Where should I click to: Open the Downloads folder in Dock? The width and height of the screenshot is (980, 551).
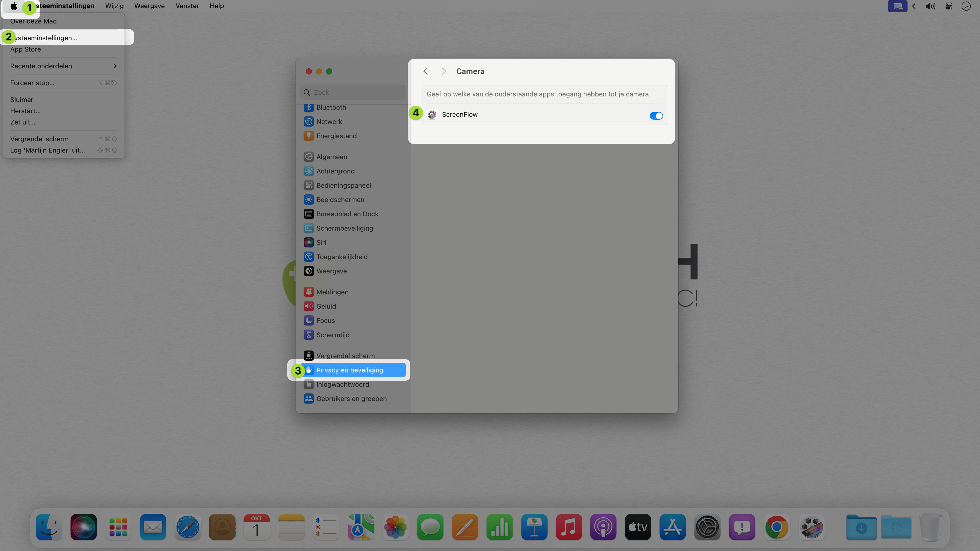861,528
